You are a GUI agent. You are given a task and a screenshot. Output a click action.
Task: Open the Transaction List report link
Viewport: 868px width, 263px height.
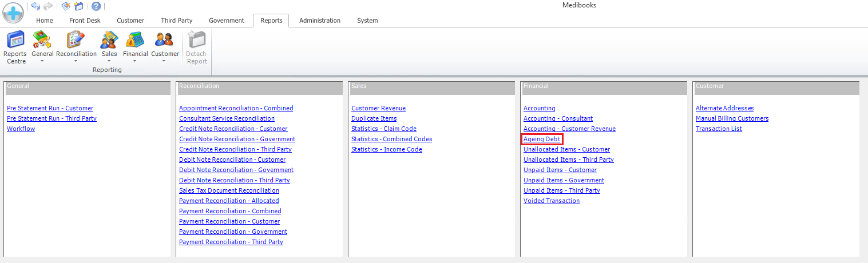click(x=719, y=129)
